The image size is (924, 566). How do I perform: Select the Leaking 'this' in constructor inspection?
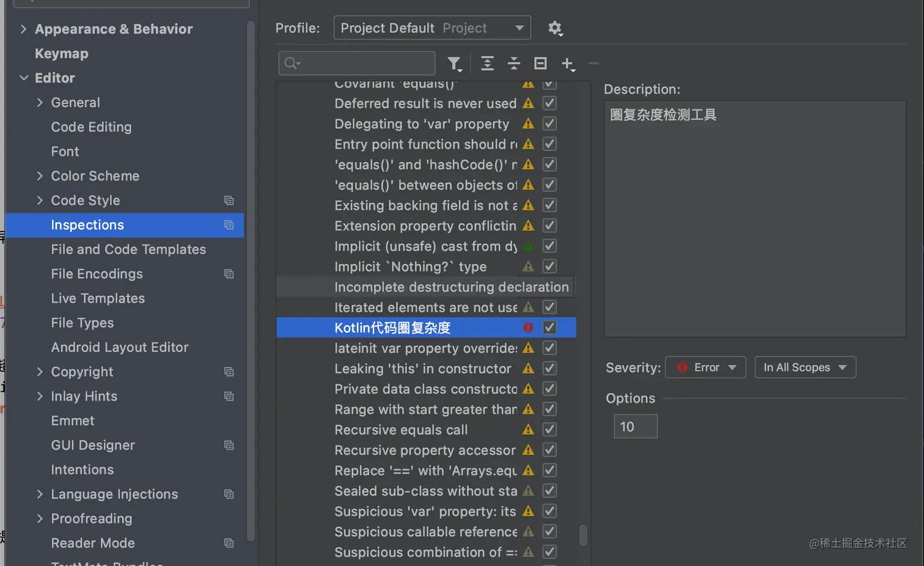click(x=423, y=369)
